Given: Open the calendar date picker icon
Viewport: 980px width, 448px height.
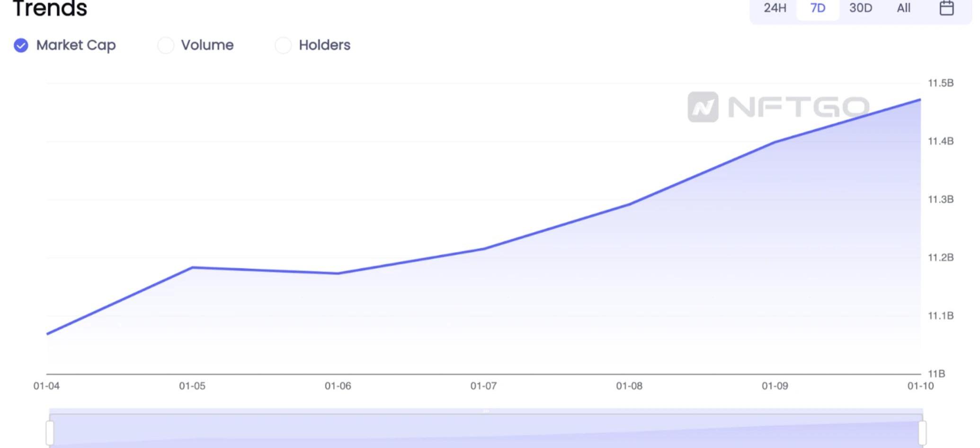Looking at the screenshot, I should (x=946, y=8).
